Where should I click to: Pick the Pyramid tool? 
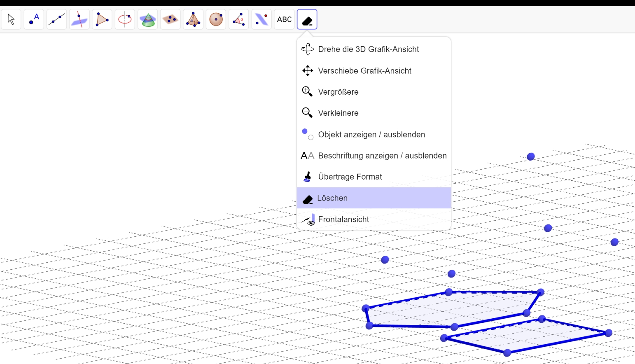coord(193,19)
